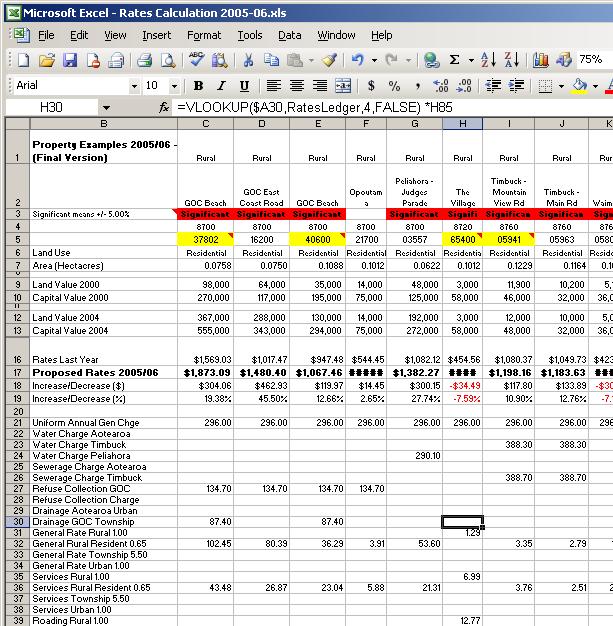This screenshot has width=613, height=626.
Task: Click the Open folder icon
Action: 47,60
